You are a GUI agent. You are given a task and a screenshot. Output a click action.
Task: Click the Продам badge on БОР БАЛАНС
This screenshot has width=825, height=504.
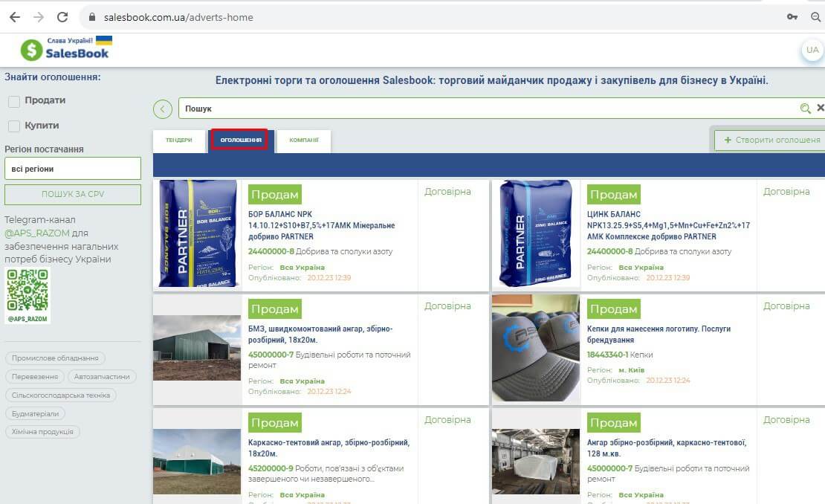(x=275, y=195)
